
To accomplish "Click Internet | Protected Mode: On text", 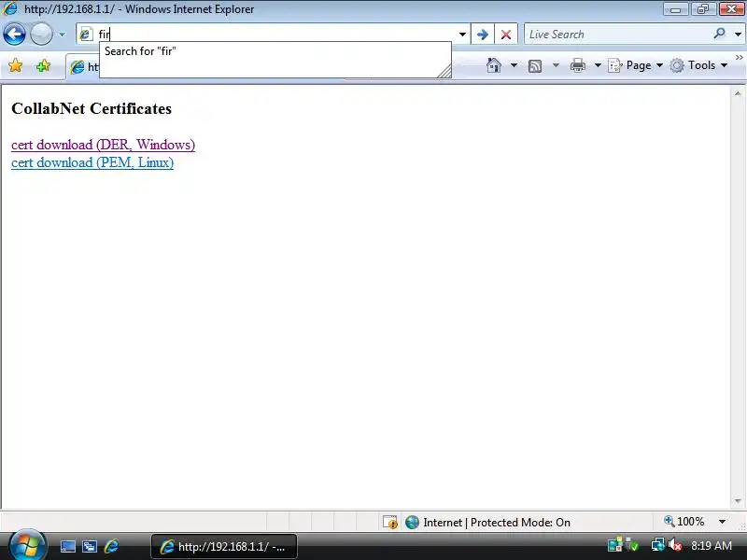I will pyautogui.click(x=497, y=523).
